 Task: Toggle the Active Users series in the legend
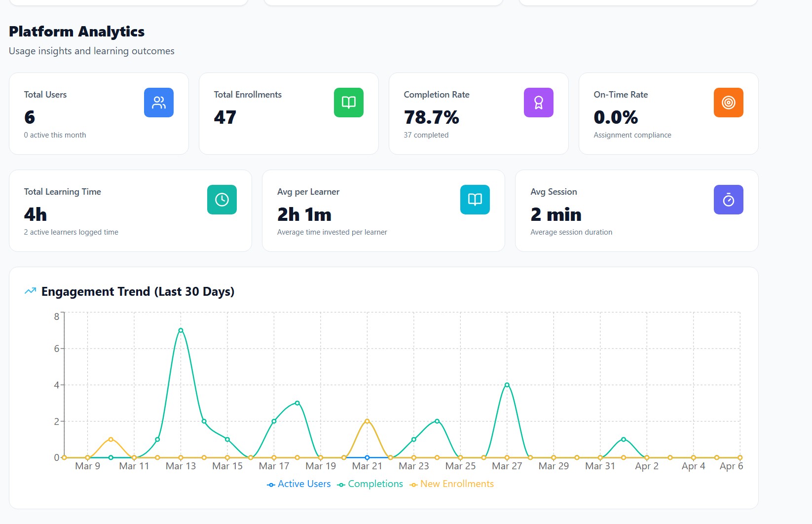click(x=298, y=484)
